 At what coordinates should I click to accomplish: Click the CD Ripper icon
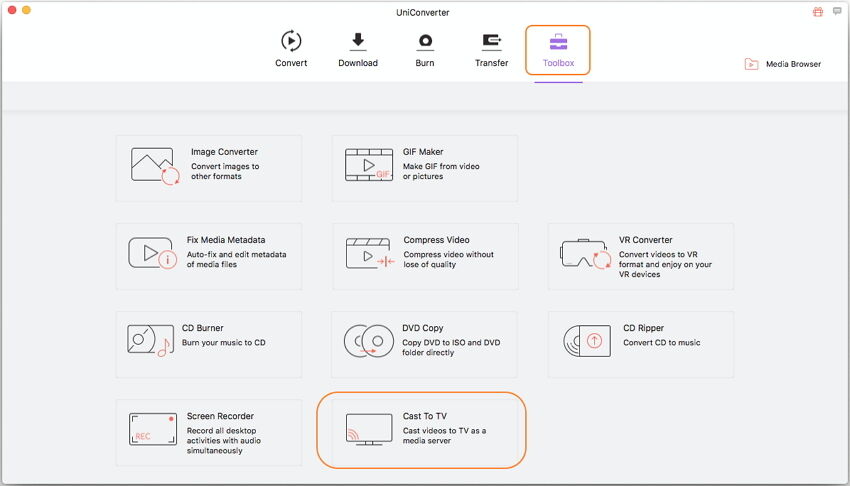587,341
